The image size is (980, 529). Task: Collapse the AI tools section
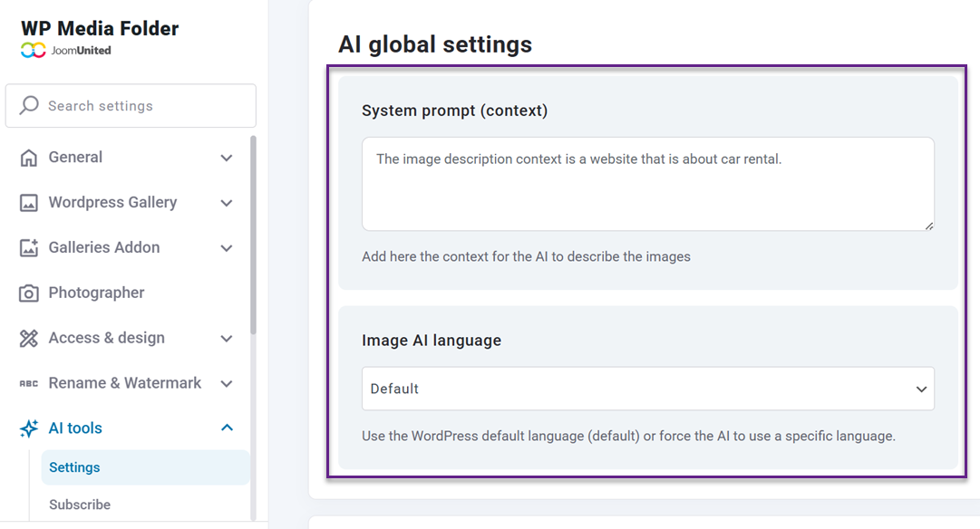point(227,428)
